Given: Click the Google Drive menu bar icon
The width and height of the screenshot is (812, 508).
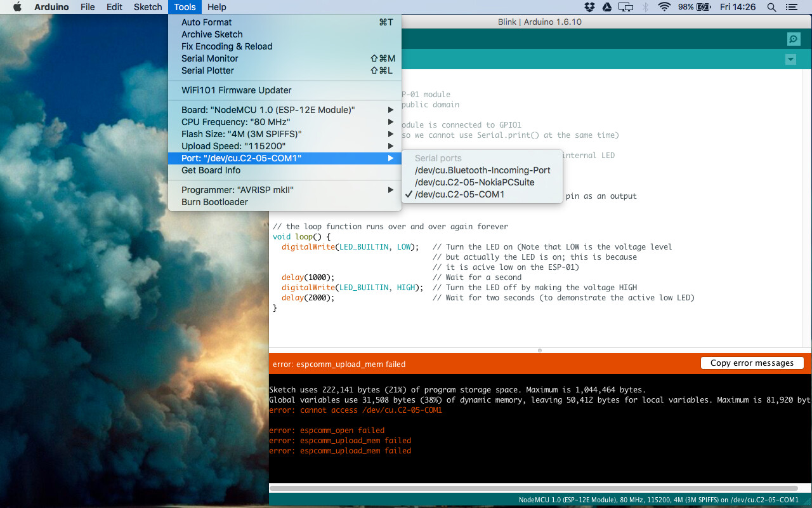Looking at the screenshot, I should [607, 7].
